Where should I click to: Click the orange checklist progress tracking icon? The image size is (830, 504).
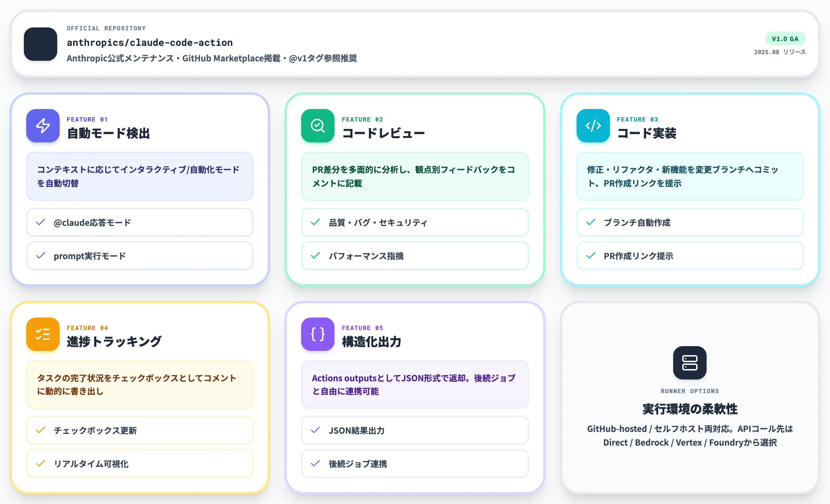43,334
